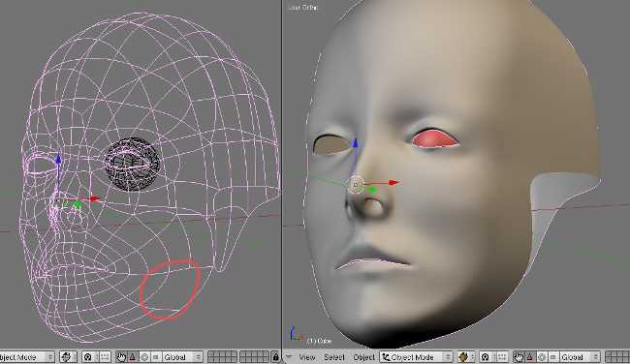Toggle the 3D manipulator hand in right viewport

[x=519, y=357]
